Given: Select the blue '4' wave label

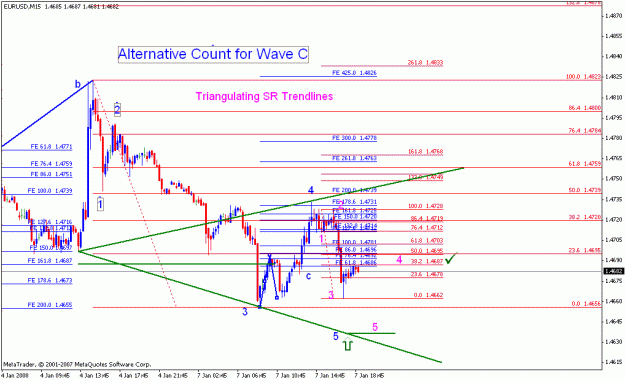Looking at the screenshot, I should coord(311,190).
